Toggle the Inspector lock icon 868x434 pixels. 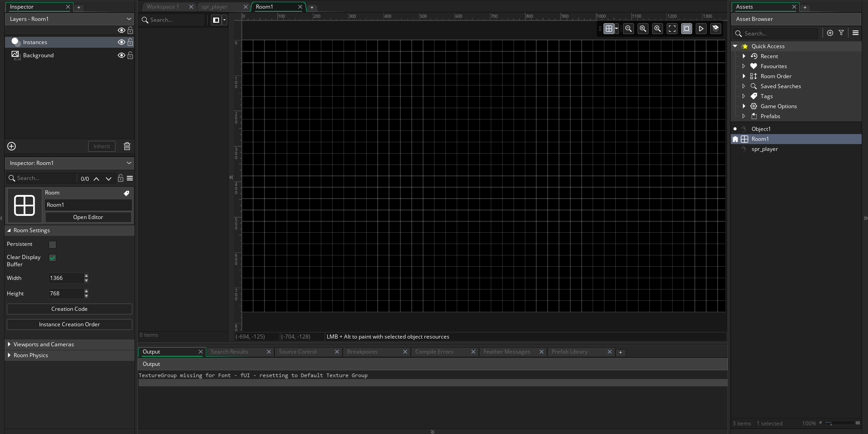(120, 178)
